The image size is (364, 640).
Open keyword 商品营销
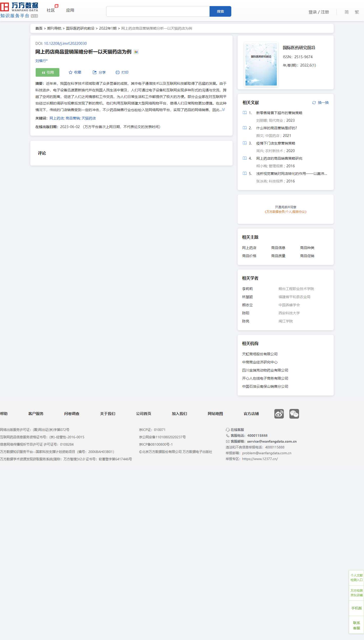73,118
